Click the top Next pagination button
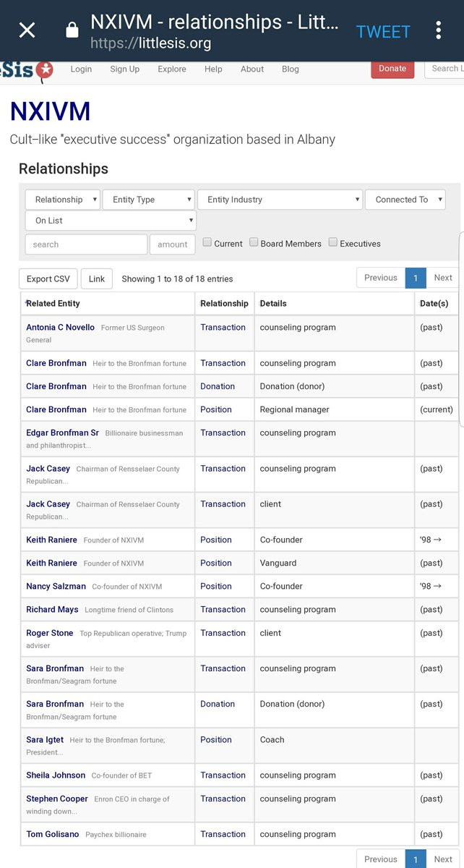The height and width of the screenshot is (868, 464). pos(443,278)
